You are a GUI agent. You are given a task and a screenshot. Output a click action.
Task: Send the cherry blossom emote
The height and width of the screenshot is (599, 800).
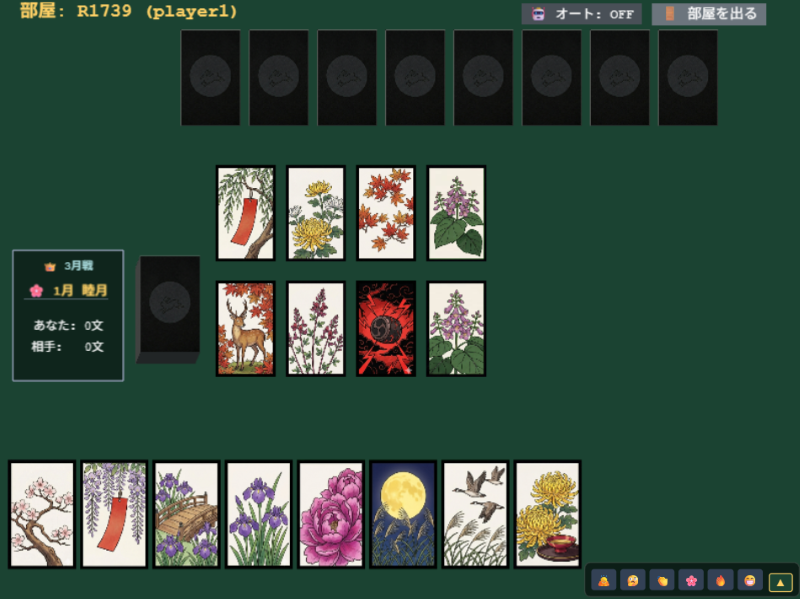[x=691, y=581]
